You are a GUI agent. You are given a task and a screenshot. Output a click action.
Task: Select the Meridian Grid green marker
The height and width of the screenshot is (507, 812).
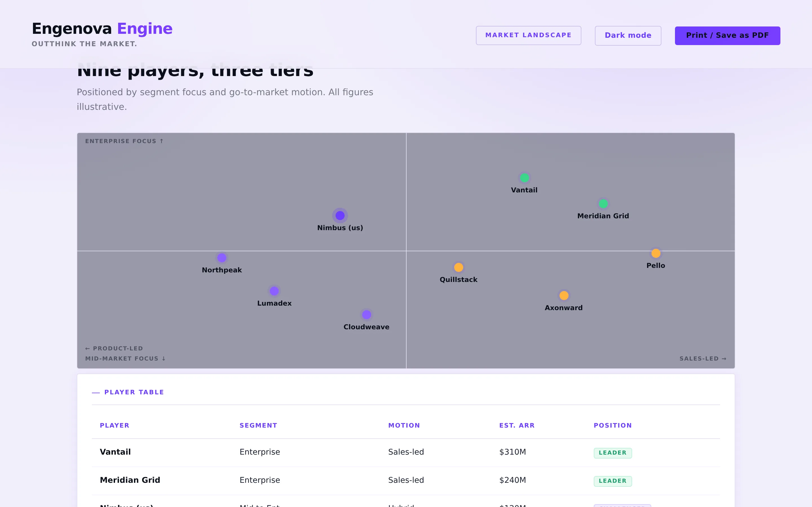click(x=603, y=204)
